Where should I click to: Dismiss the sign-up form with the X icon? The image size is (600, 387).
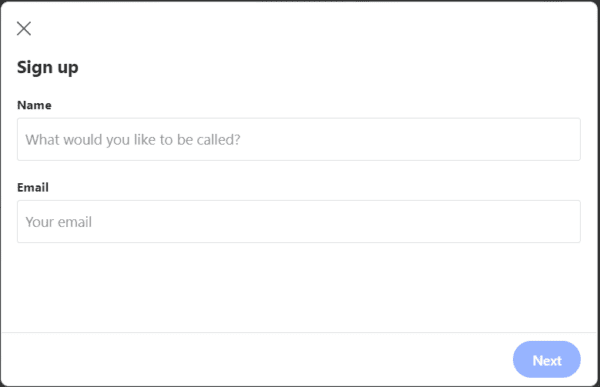(x=24, y=28)
